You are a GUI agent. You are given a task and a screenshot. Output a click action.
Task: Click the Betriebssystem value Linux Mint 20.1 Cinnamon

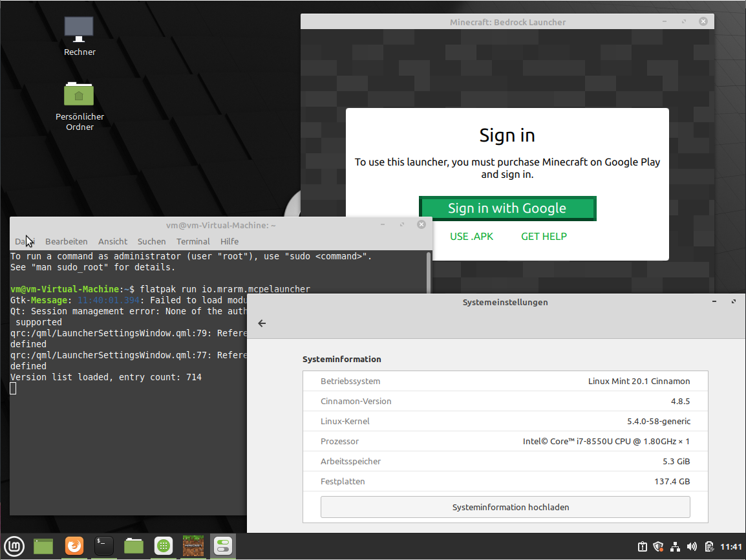coord(639,381)
